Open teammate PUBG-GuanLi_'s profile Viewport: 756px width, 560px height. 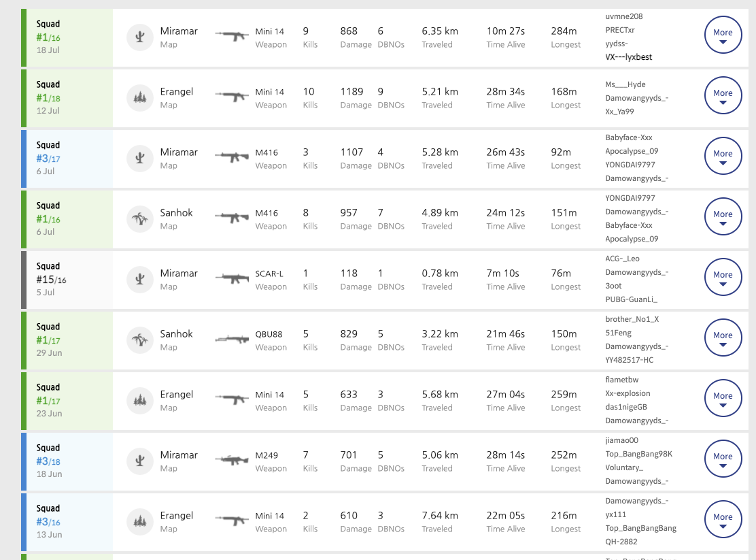[x=631, y=299]
